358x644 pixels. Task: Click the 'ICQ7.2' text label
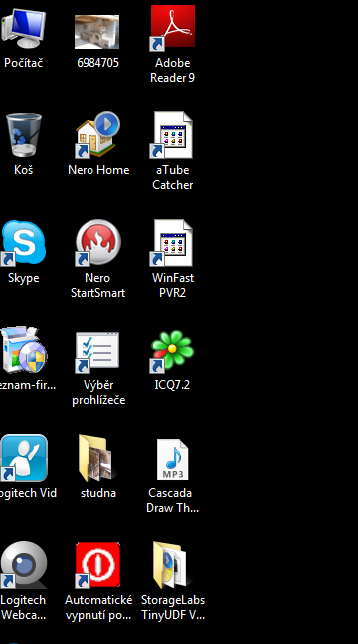pos(172,385)
